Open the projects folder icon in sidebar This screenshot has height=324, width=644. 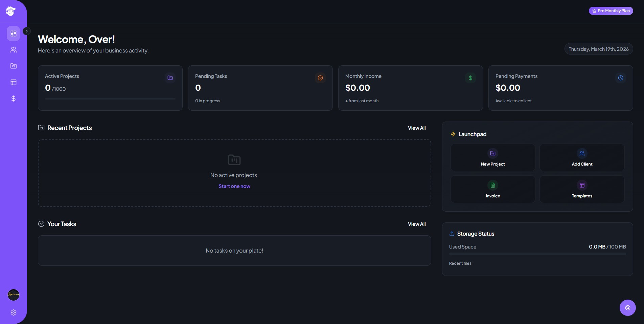(x=14, y=66)
